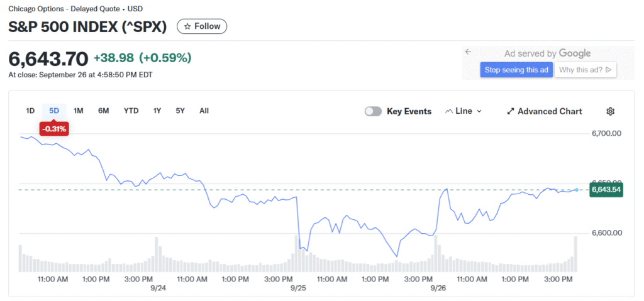Viewport: 644px width, 301px height.
Task: Show the 5Y chart range
Action: coord(180,111)
